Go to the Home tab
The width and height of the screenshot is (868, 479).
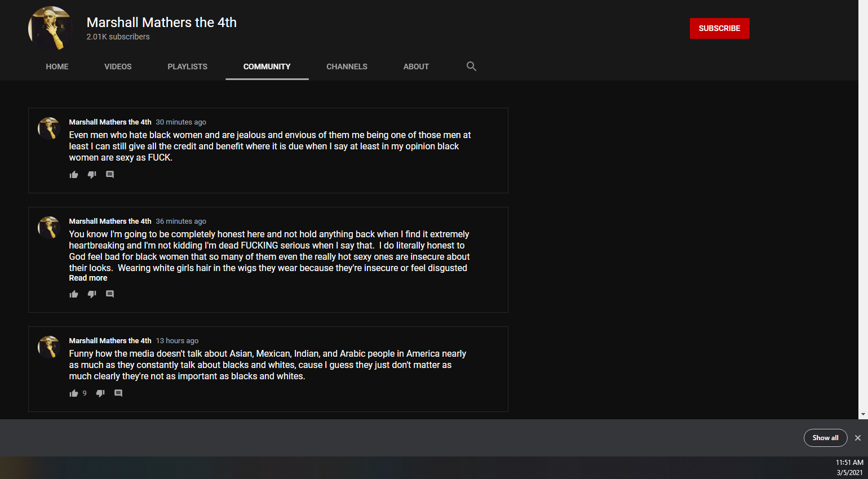click(57, 66)
